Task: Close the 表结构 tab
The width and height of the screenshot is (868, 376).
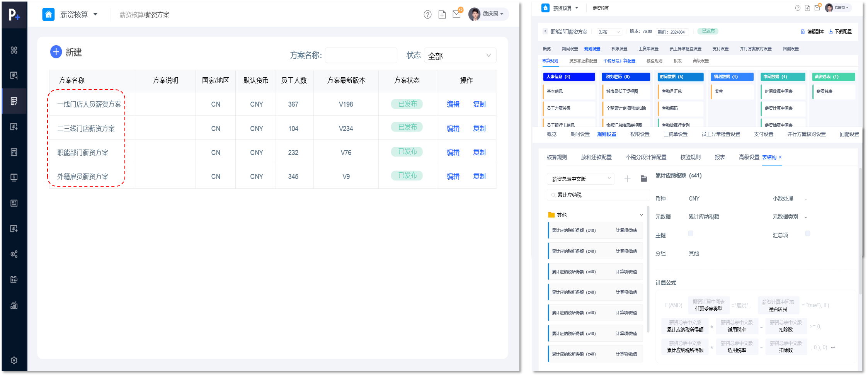Action: click(780, 157)
